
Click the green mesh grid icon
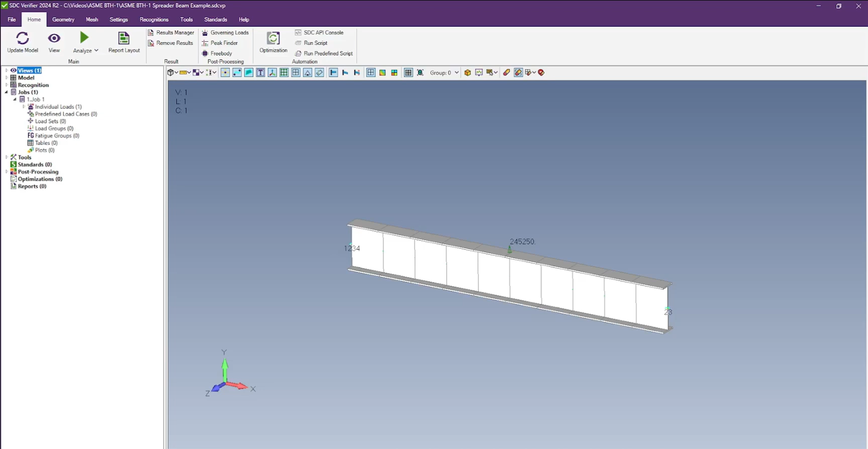[284, 72]
